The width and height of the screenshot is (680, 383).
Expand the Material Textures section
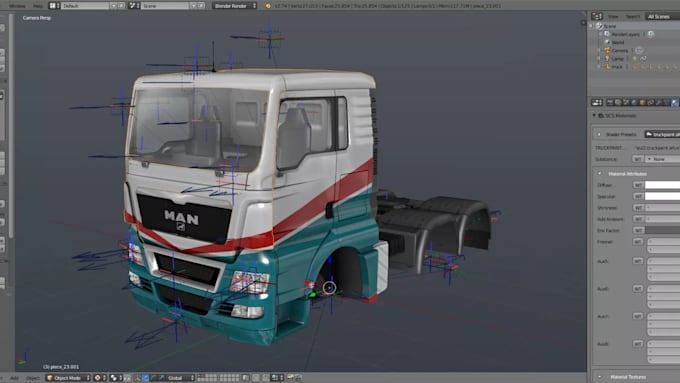pyautogui.click(x=599, y=376)
